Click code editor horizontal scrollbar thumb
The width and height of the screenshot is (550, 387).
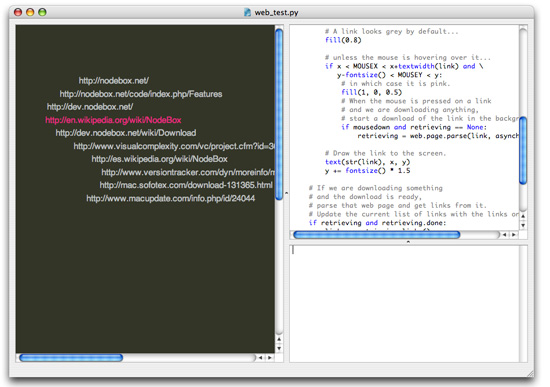click(376, 235)
